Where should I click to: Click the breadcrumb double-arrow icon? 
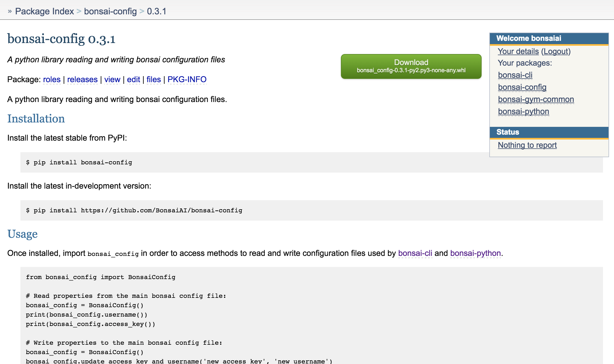pyautogui.click(x=10, y=11)
